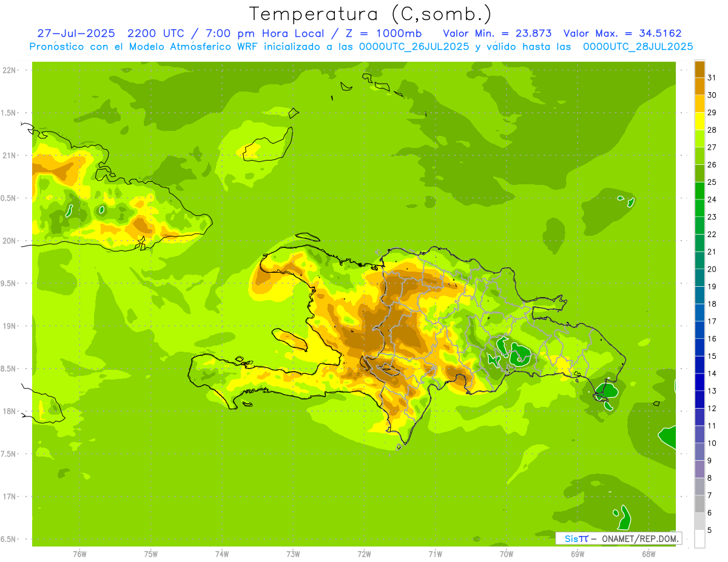The height and width of the screenshot is (562, 728).
Task: Click the '68W' longitude label
Action: coord(649,554)
